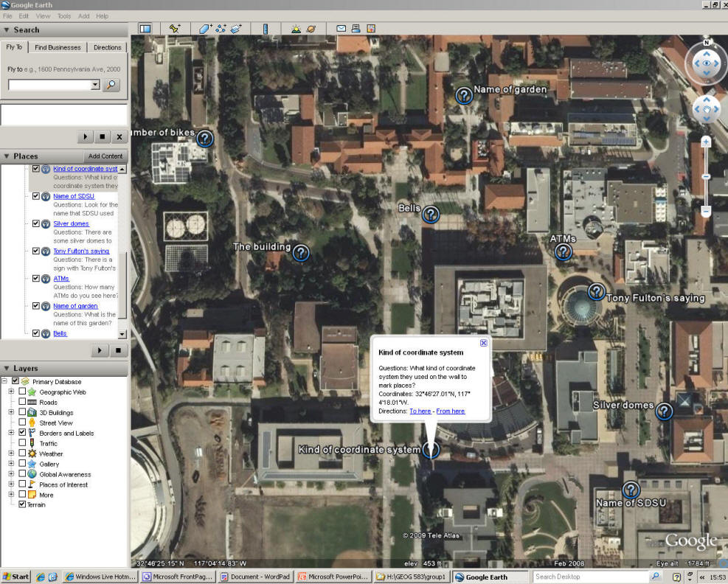Enable the Roads layer checkbox
Screen dimensions: 728x584
[x=22, y=402]
